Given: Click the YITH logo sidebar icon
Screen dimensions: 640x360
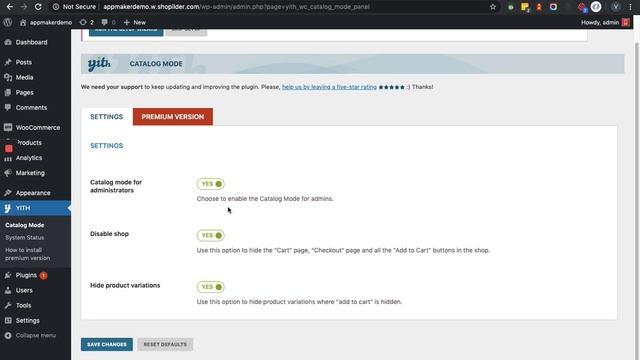Looking at the screenshot, I should click(x=8, y=208).
